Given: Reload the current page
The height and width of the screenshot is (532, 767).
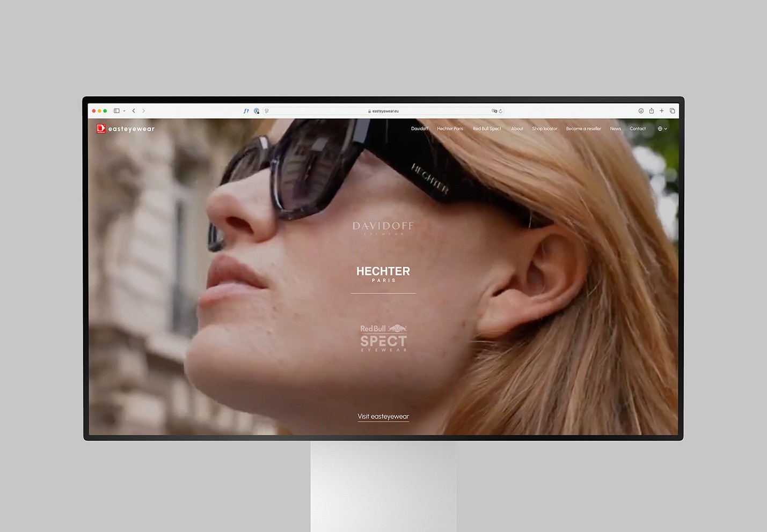Looking at the screenshot, I should pyautogui.click(x=501, y=111).
